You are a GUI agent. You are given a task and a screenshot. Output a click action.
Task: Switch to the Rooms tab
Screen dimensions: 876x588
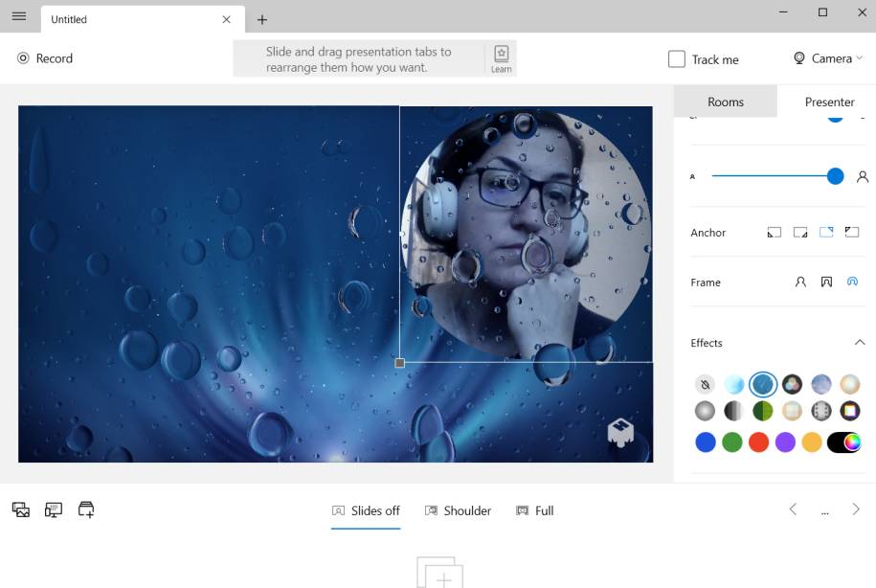tap(726, 102)
